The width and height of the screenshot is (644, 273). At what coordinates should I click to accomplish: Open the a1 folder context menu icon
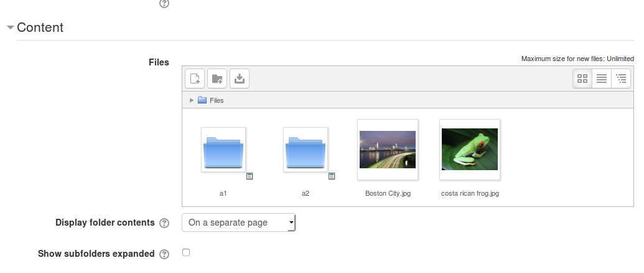click(250, 176)
